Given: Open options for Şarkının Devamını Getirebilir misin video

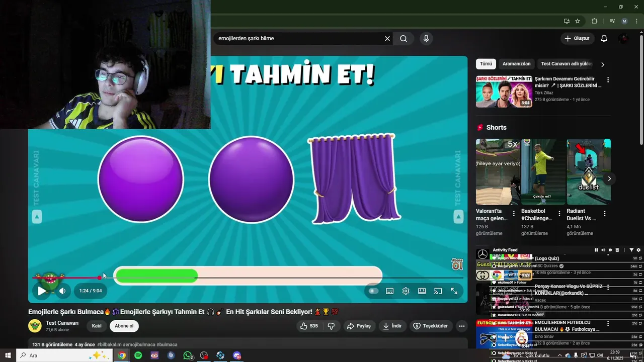Looking at the screenshot, I should pos(608,80).
